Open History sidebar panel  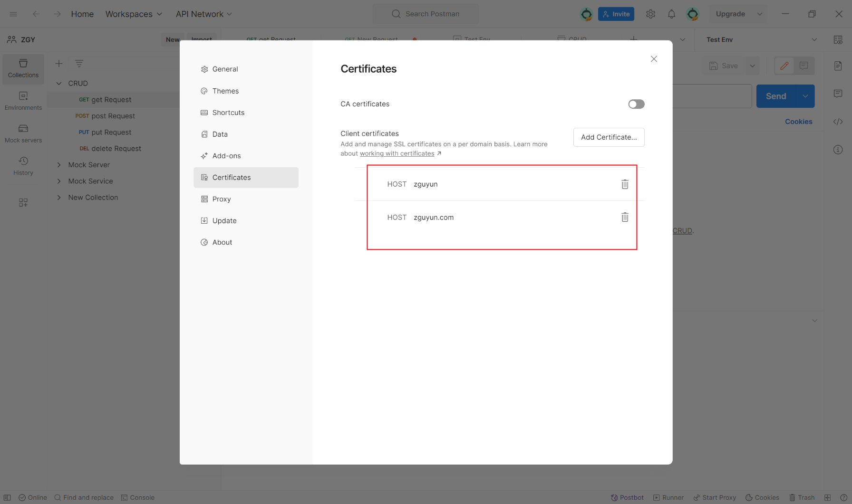click(x=23, y=166)
